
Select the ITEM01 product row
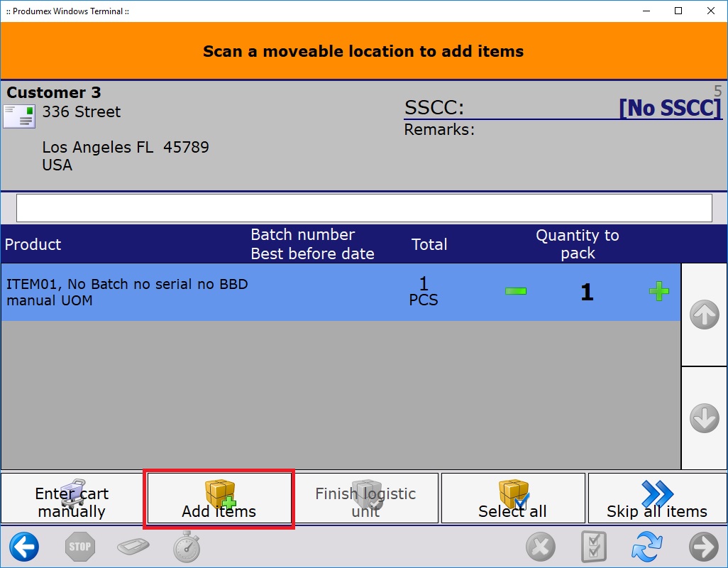213,292
